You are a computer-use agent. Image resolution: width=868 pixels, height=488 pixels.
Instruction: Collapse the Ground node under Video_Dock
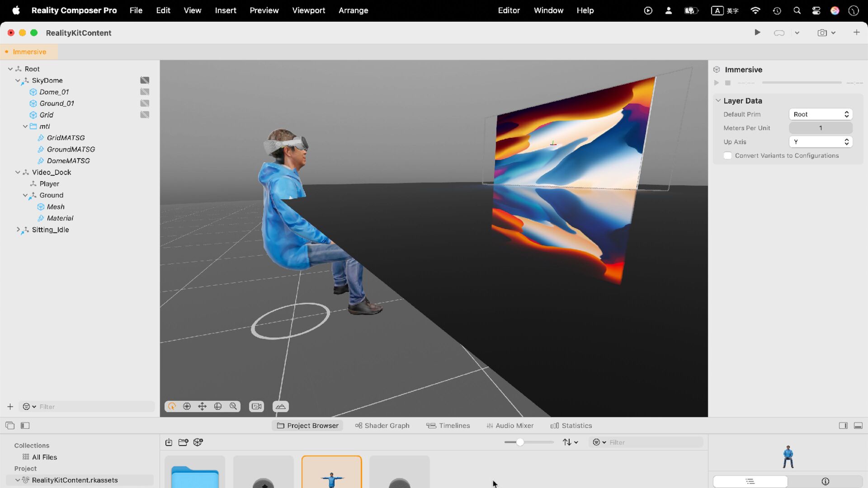click(x=25, y=195)
